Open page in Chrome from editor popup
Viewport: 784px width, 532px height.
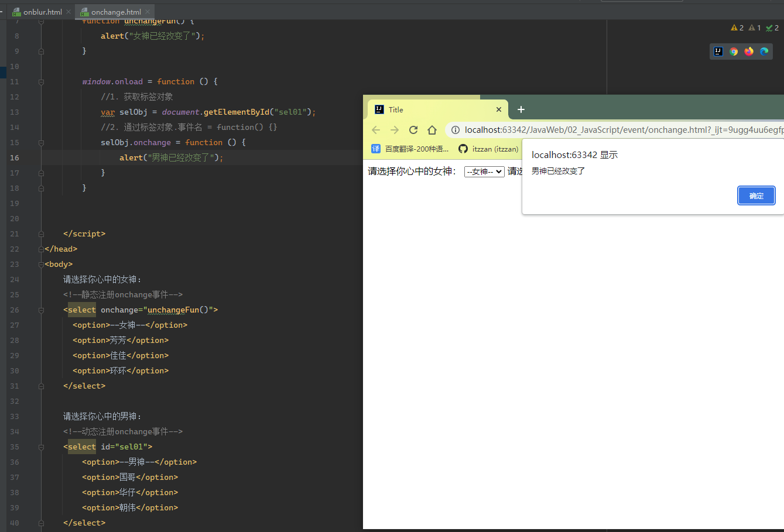[734, 52]
